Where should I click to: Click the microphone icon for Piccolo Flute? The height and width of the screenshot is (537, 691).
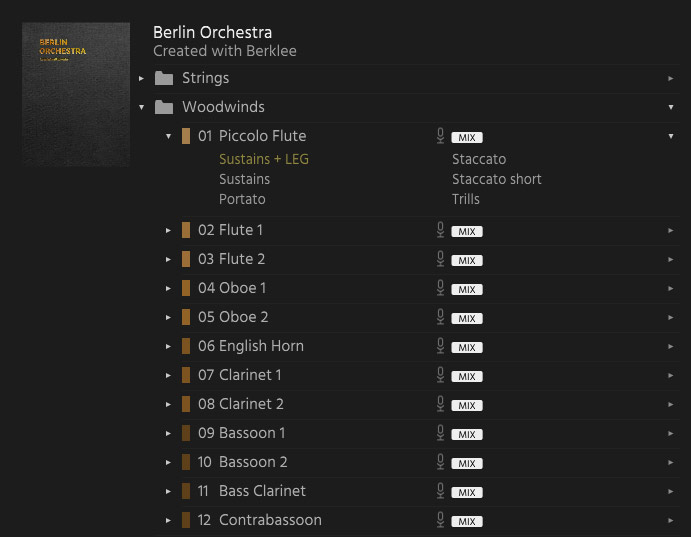pyautogui.click(x=440, y=136)
